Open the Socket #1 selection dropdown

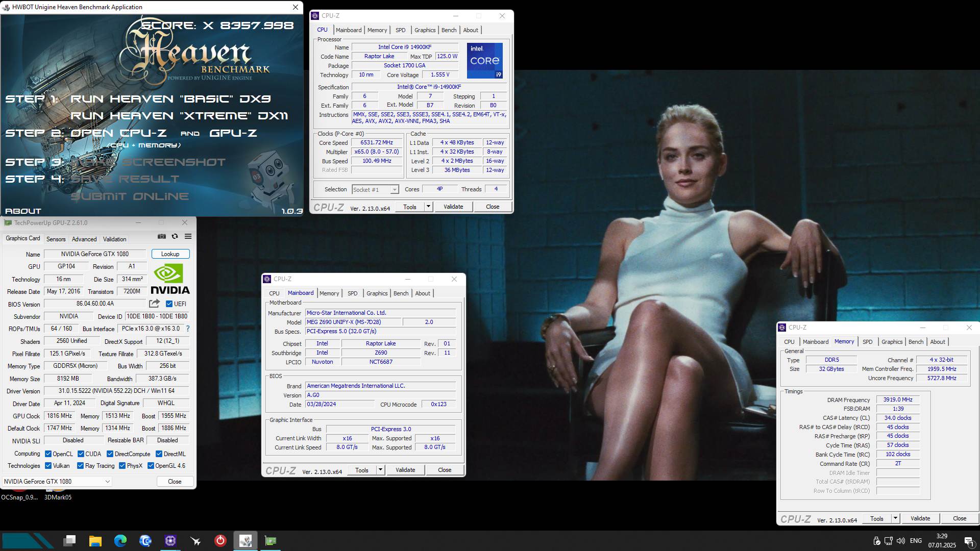[375, 190]
